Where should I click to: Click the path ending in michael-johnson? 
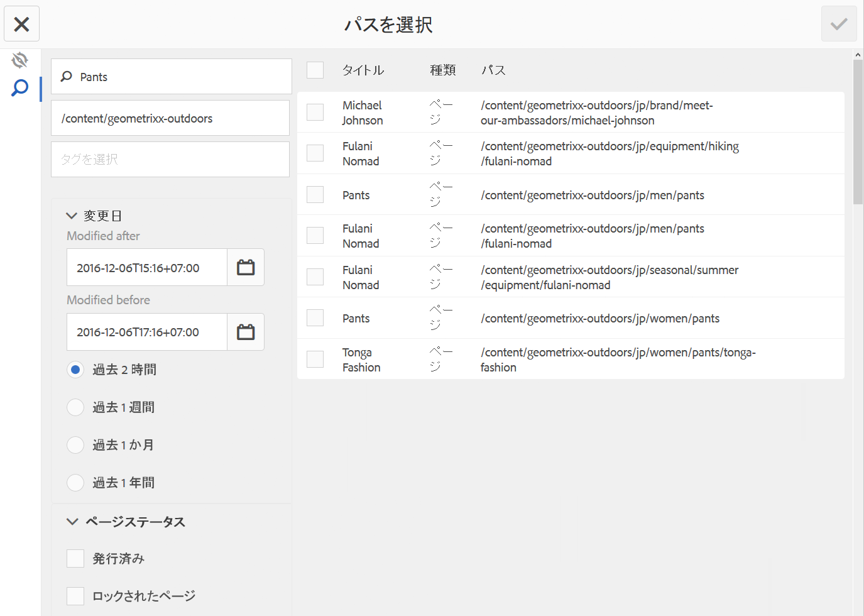597,113
